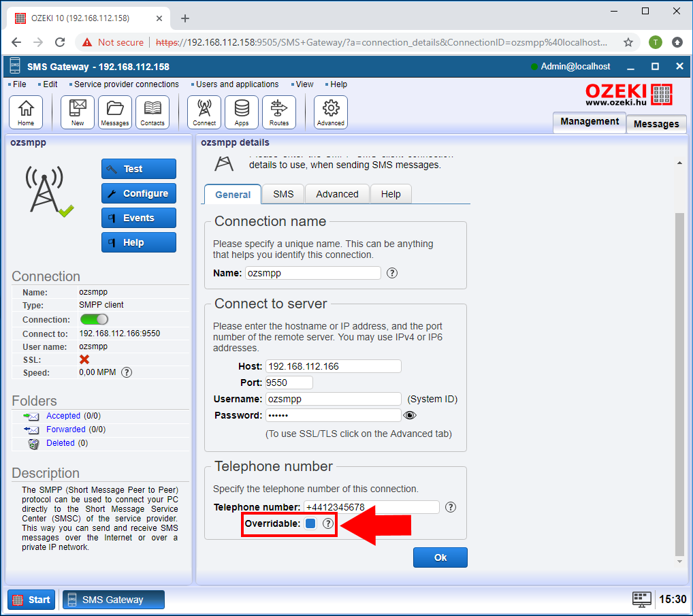This screenshot has width=693, height=616.
Task: Click the New message toolbar icon
Action: [x=78, y=112]
